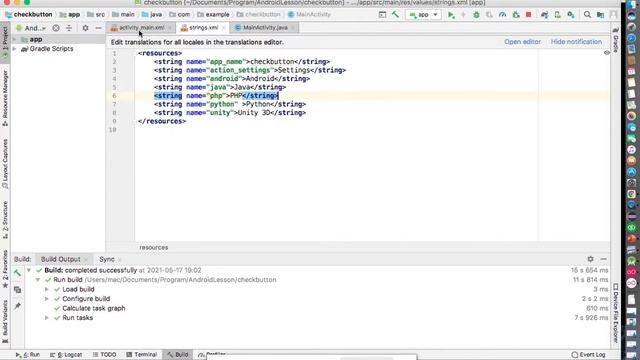Click the unity string line in editor
Image resolution: width=640 pixels, height=360 pixels.
(x=230, y=113)
